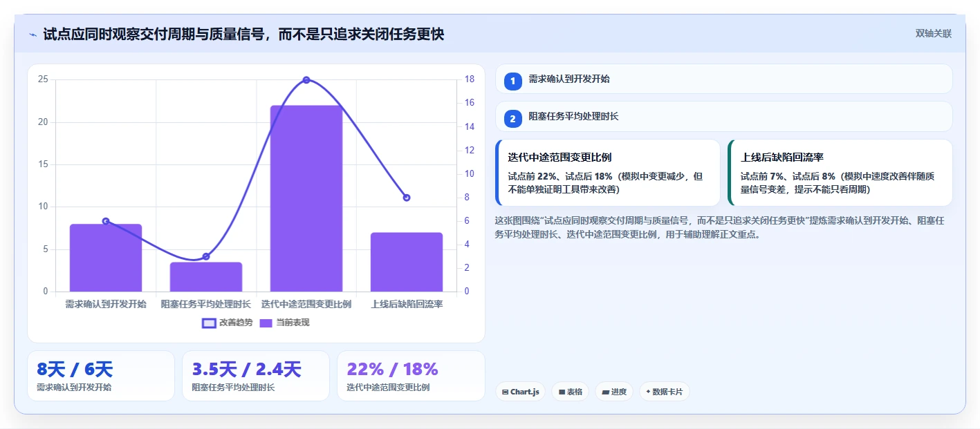Screen dimensions: 980x429
Task: Click the 需求确认到开发开始 caption under 8天 / 6天
Action: click(x=74, y=388)
